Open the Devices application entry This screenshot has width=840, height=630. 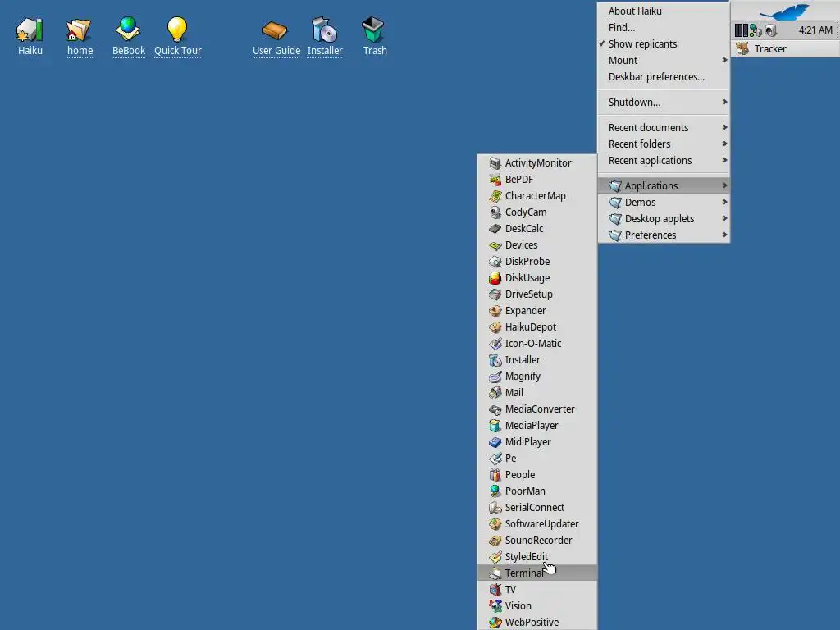tap(537, 244)
